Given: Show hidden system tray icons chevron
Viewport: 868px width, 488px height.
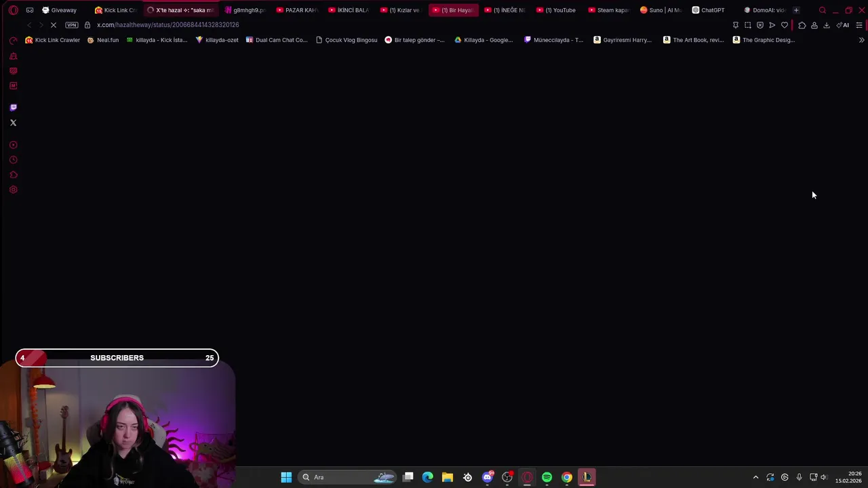Looking at the screenshot, I should tap(755, 477).
